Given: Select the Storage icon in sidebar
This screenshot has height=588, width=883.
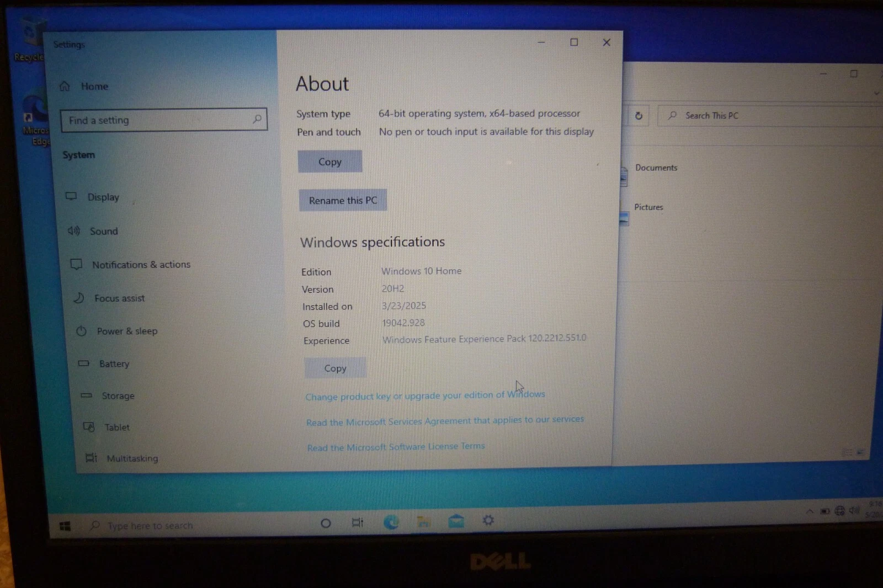Looking at the screenshot, I should coord(86,395).
